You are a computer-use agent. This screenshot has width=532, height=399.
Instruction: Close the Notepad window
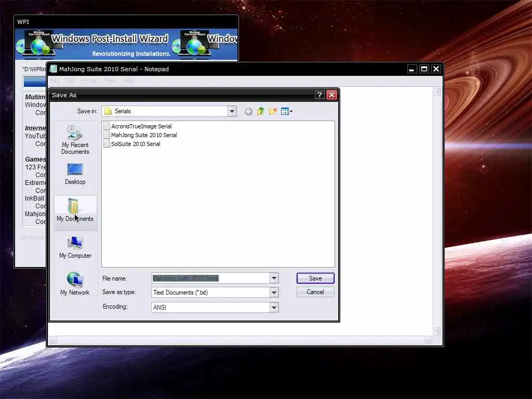(436, 69)
